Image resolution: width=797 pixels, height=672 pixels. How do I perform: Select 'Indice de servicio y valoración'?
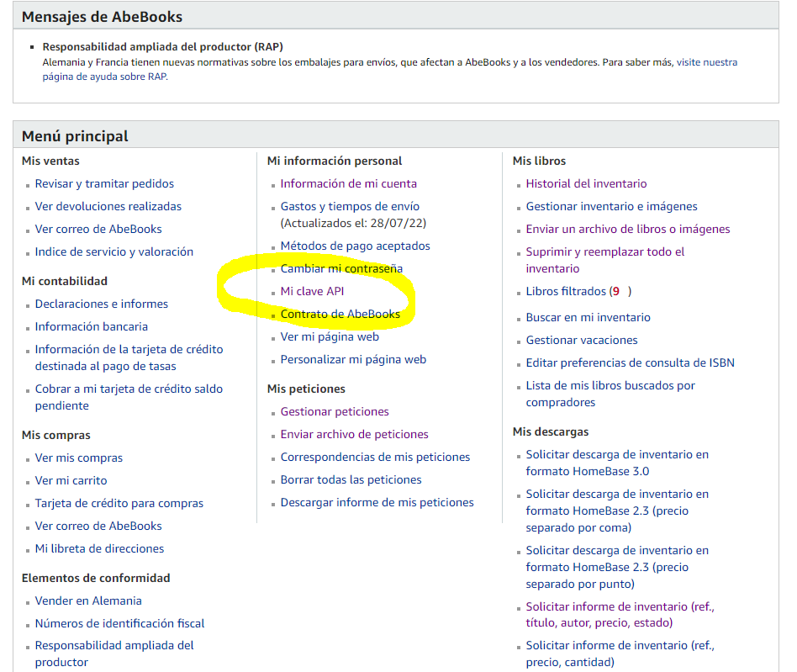[x=113, y=251]
